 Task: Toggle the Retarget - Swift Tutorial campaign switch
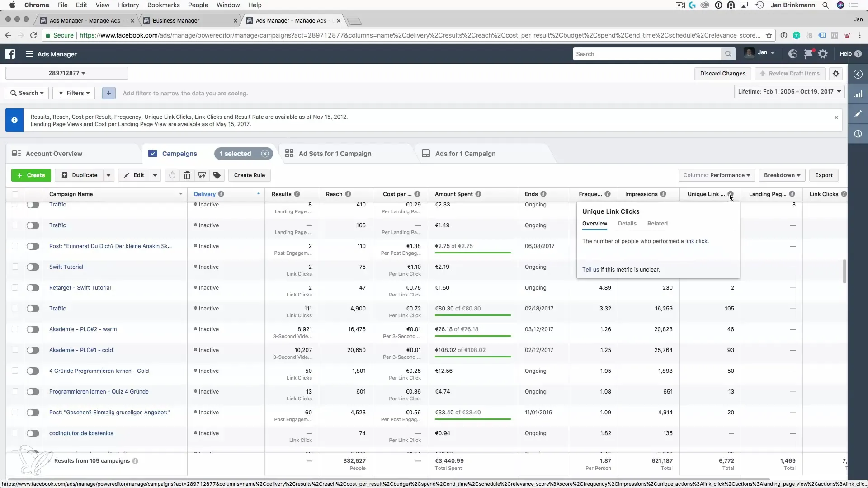tap(33, 288)
